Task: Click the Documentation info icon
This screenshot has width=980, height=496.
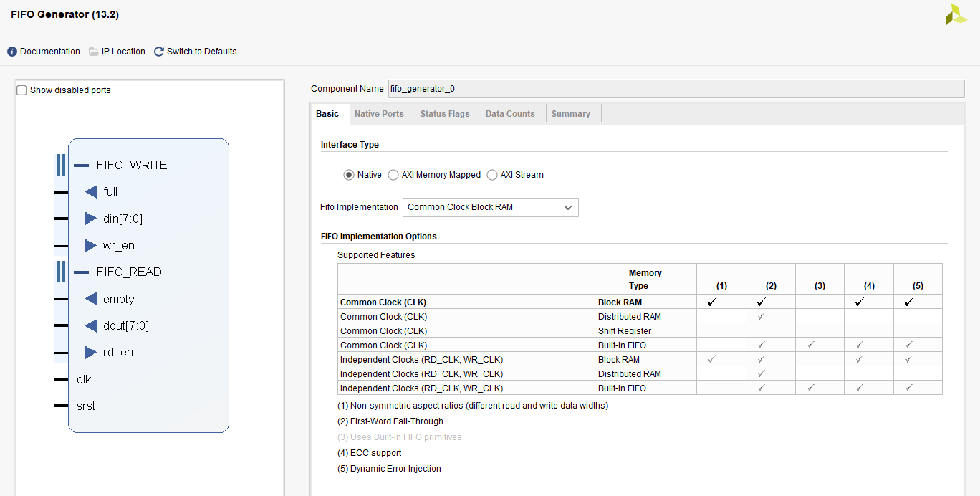Action: click(x=12, y=52)
